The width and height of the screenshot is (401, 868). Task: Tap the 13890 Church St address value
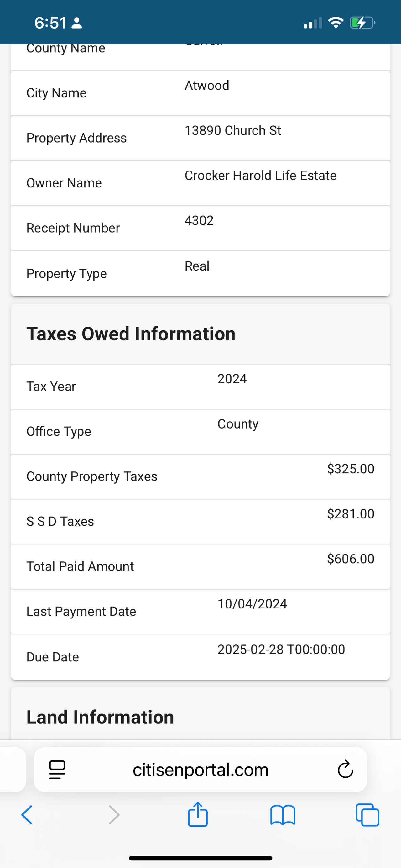(x=233, y=130)
